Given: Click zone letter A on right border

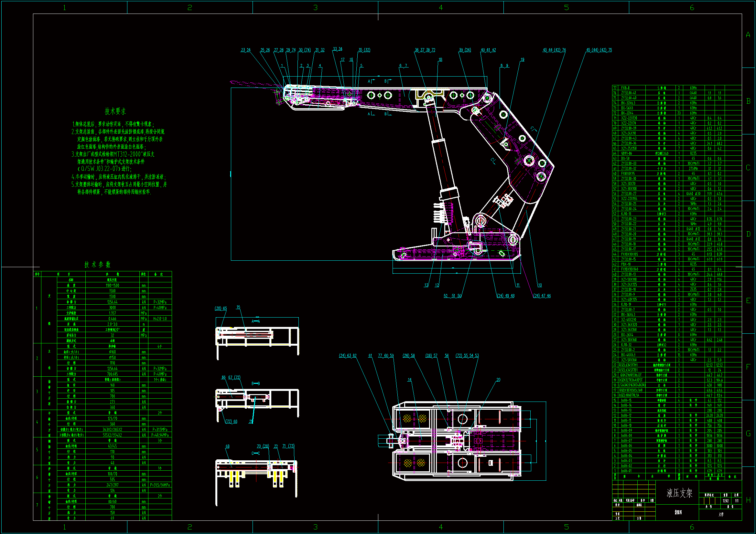Looking at the screenshot, I should click(748, 35).
